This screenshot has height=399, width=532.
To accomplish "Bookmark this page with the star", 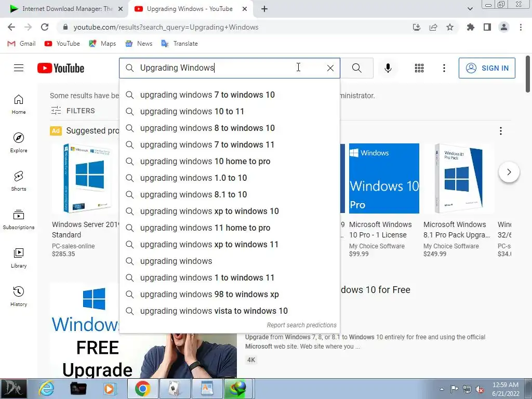I will pyautogui.click(x=450, y=27).
